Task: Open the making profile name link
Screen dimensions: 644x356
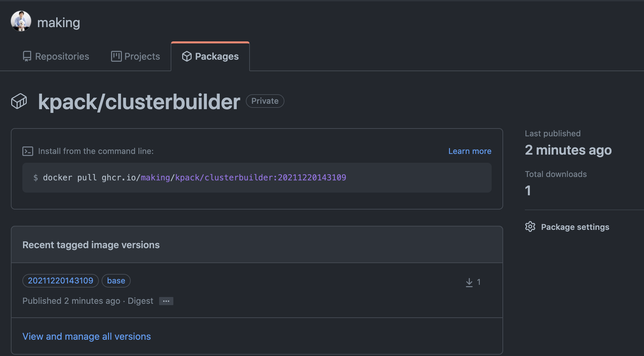Action: click(59, 23)
